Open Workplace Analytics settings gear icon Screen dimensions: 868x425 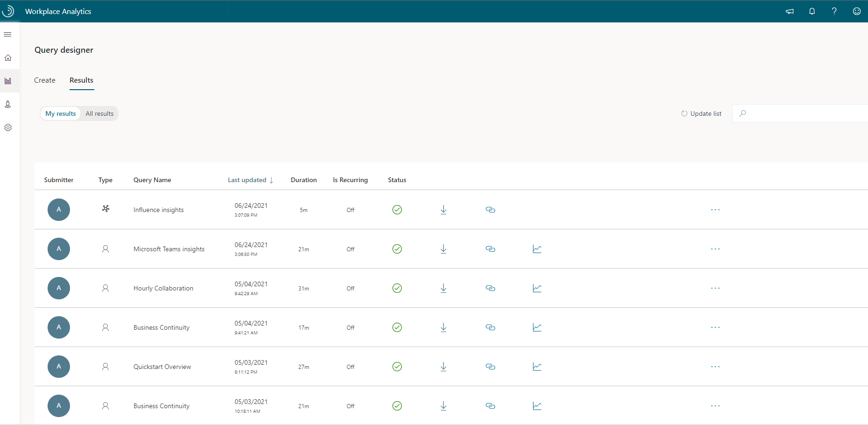tap(8, 127)
